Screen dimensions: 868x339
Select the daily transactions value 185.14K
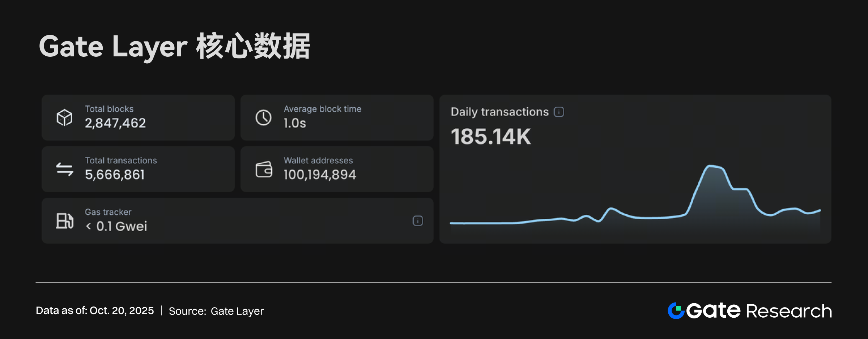tap(491, 137)
